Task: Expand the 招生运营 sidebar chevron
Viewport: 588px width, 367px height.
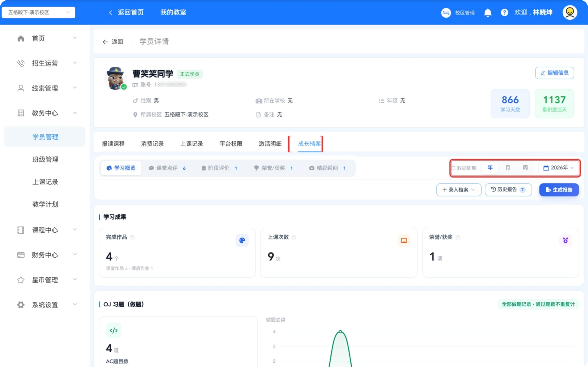Action: tap(75, 63)
